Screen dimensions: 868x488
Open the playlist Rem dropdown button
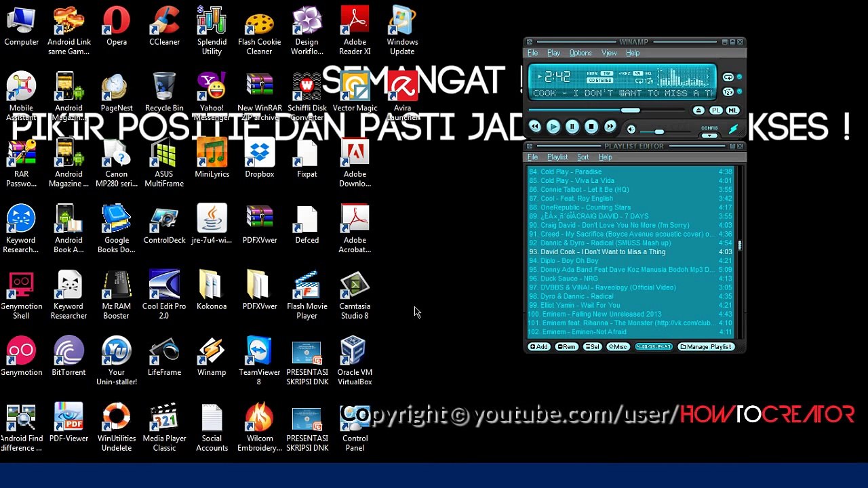(566, 347)
